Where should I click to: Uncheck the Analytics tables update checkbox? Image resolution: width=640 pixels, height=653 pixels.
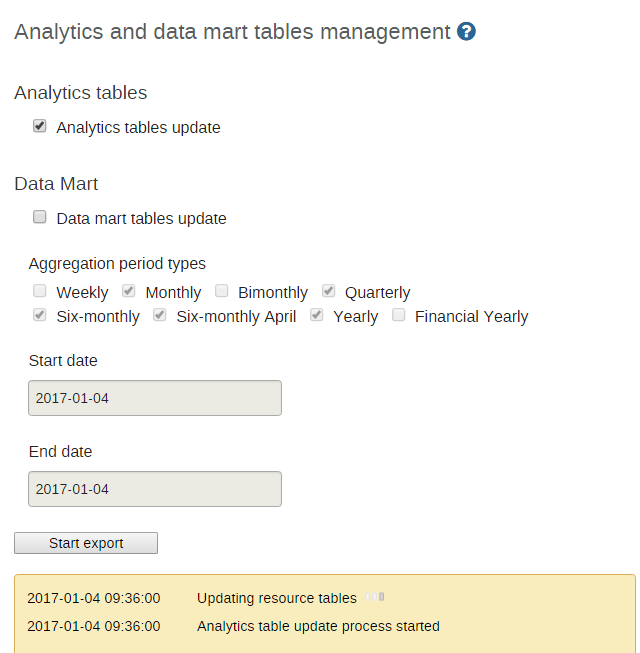(40, 127)
